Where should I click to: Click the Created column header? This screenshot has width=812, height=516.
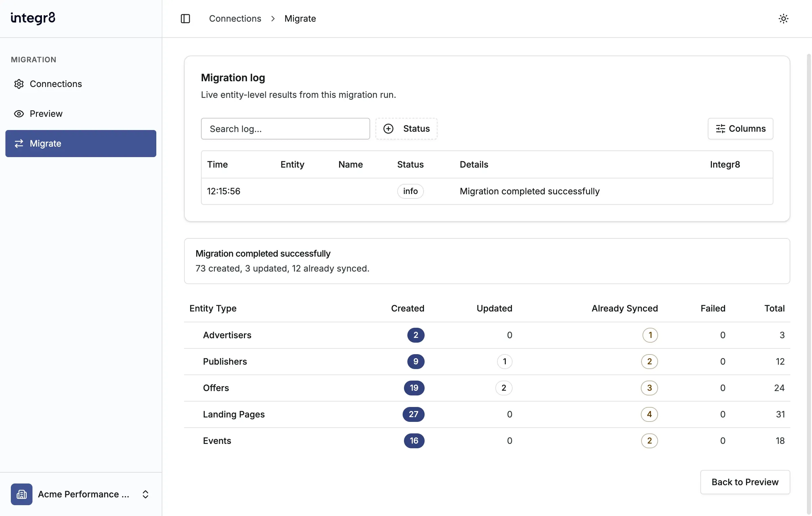point(408,308)
